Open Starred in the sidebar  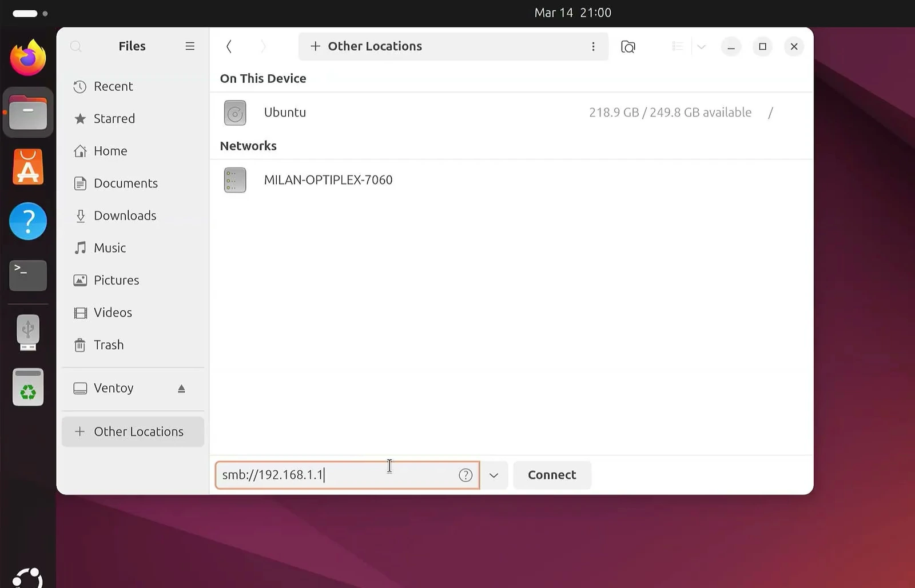click(133, 119)
